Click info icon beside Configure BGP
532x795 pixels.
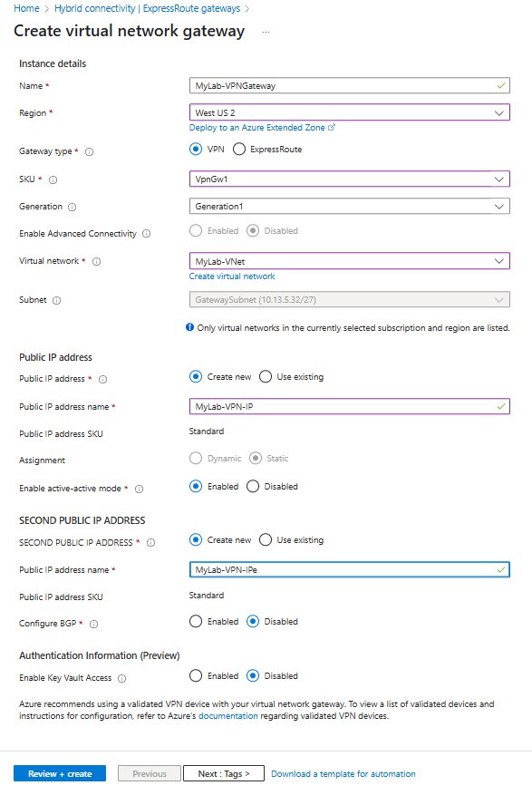pyautogui.click(x=93, y=624)
